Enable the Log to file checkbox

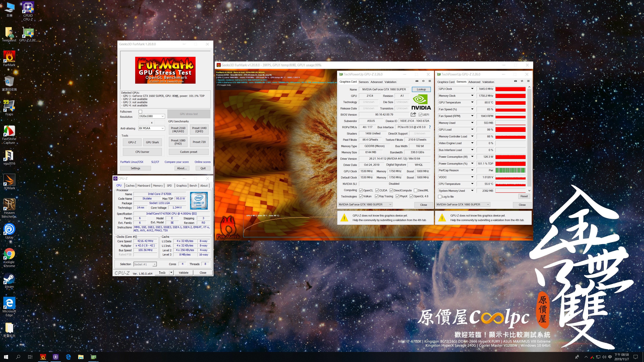[440, 197]
